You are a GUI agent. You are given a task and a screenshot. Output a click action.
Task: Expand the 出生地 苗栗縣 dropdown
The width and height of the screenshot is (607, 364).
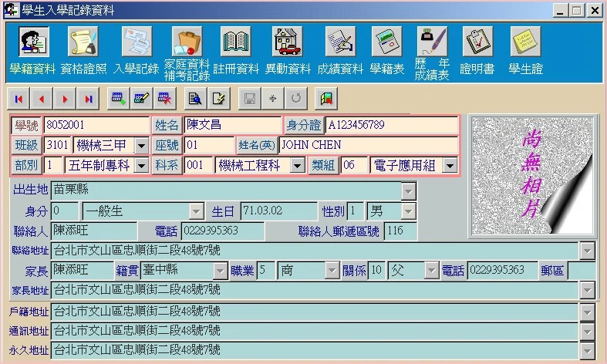tap(409, 191)
